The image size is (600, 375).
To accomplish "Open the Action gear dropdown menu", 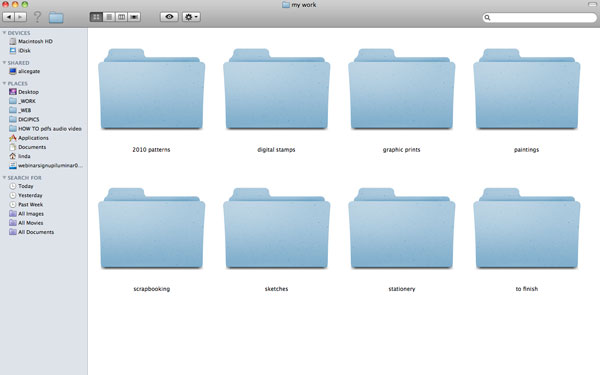I will click(191, 17).
